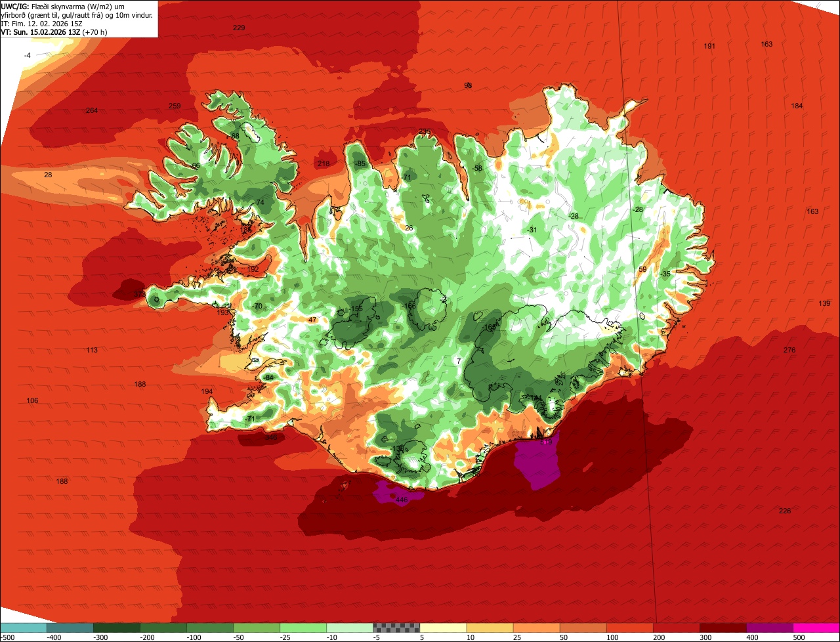Click the map value '276' southeast of Iceland
The image size is (840, 642).
(789, 350)
